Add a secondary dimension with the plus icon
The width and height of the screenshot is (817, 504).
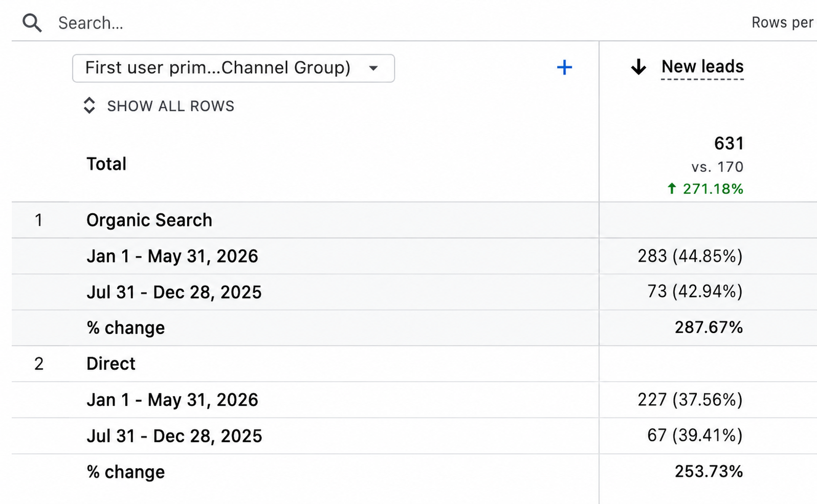tap(564, 68)
